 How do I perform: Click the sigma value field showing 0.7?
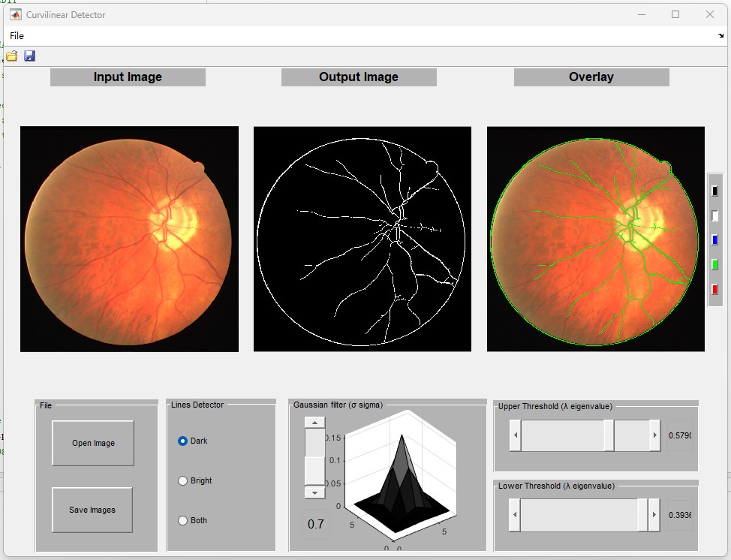click(x=316, y=524)
